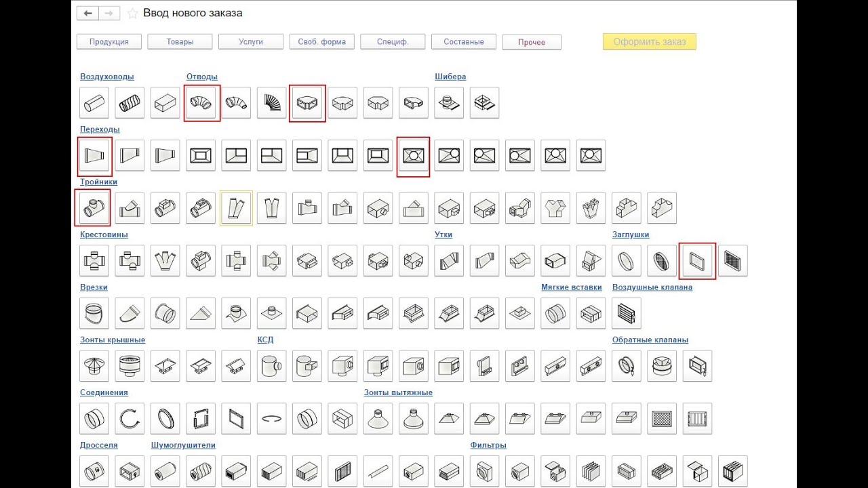Pick the first round silencer under Шумоглушители
Image resolution: width=868 pixels, height=488 pixels.
[x=165, y=470]
